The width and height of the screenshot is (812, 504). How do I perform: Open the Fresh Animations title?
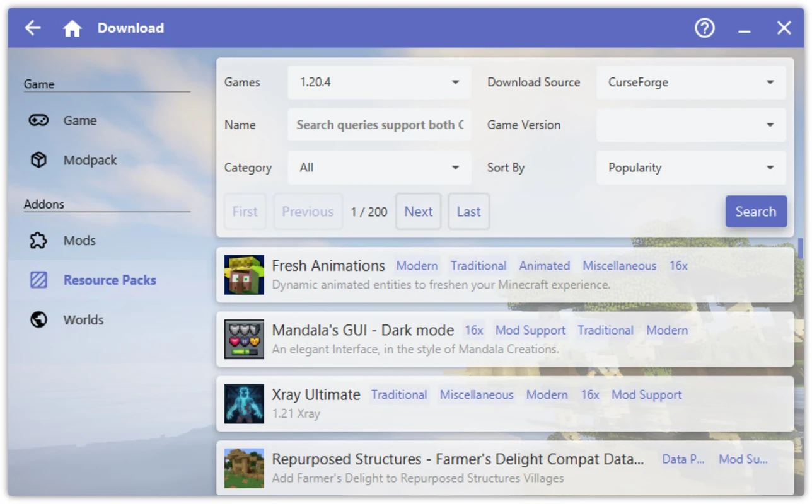pos(328,265)
